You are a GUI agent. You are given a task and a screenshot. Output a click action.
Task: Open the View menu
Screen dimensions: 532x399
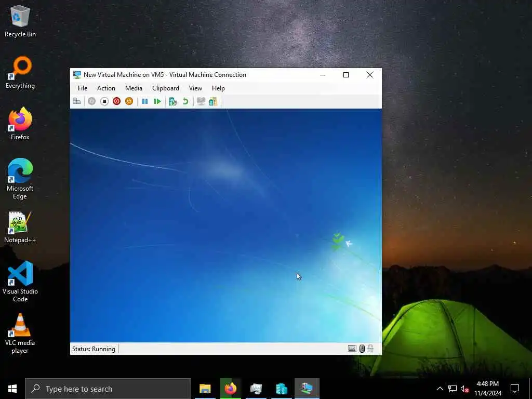pos(195,88)
